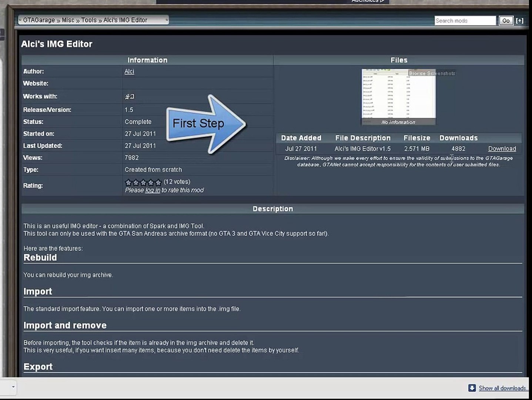The height and width of the screenshot is (400, 532).
Task: Select the 'Export' heading
Action: pos(38,367)
